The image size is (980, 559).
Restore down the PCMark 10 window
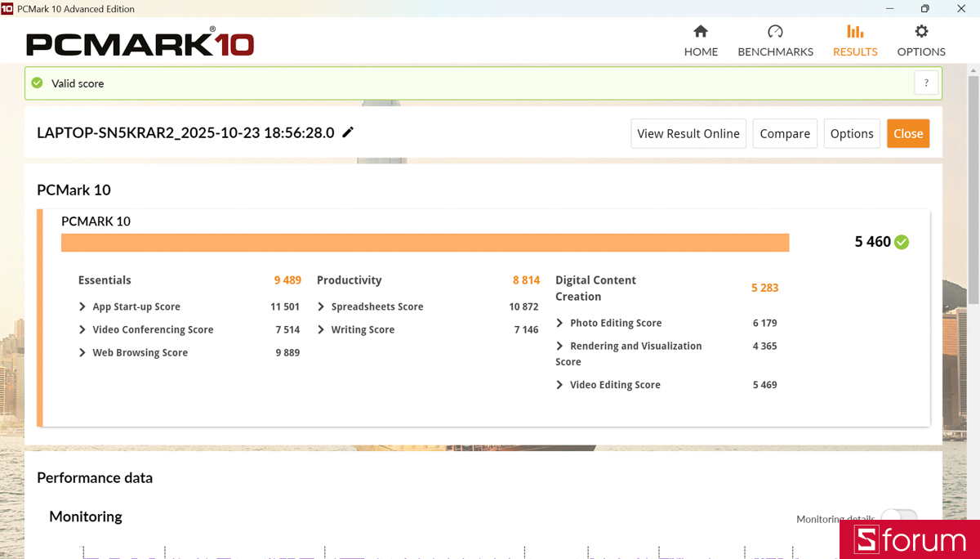tap(924, 8)
